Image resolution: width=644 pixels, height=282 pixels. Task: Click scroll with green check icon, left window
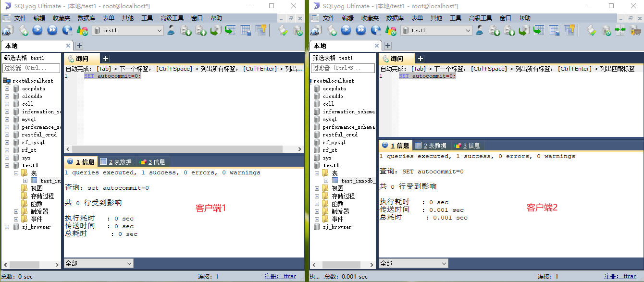pos(283,30)
